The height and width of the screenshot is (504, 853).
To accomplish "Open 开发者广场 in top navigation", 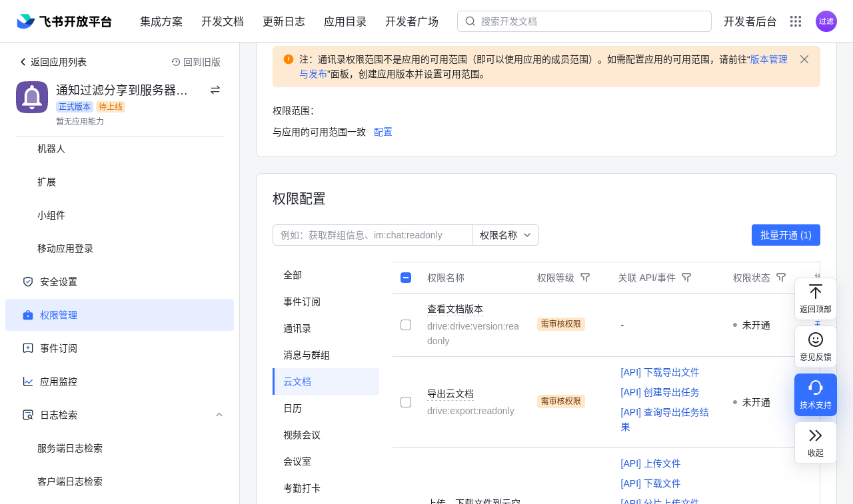I will [412, 21].
